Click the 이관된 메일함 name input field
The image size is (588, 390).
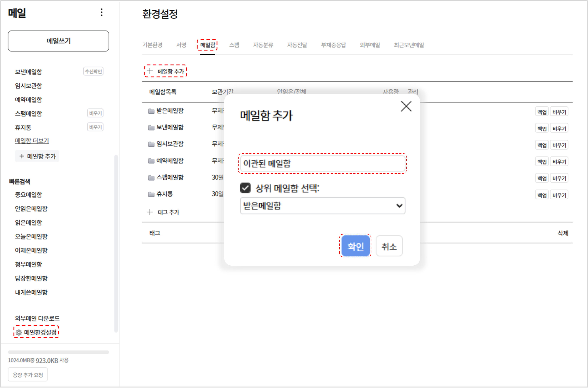(322, 163)
